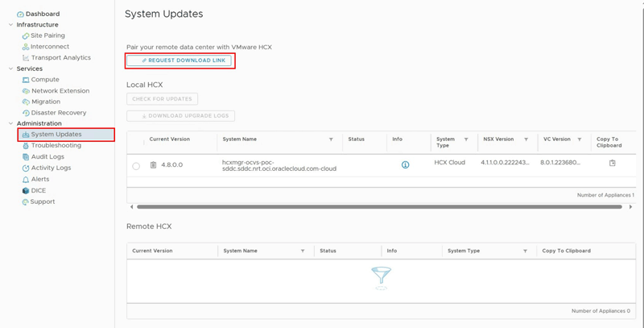Click the Alerts bell icon
644x328 pixels.
[26, 180]
